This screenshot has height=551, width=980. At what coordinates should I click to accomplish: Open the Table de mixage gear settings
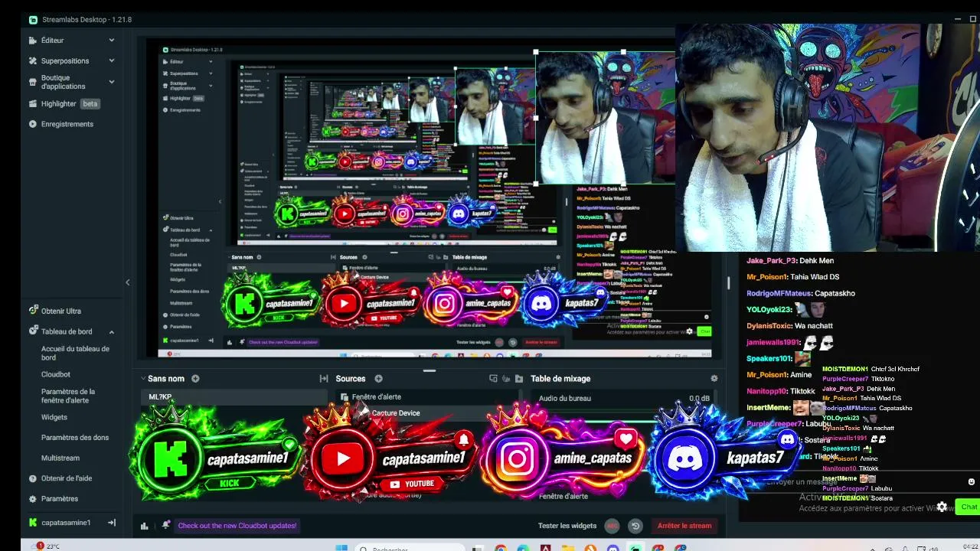(x=714, y=379)
